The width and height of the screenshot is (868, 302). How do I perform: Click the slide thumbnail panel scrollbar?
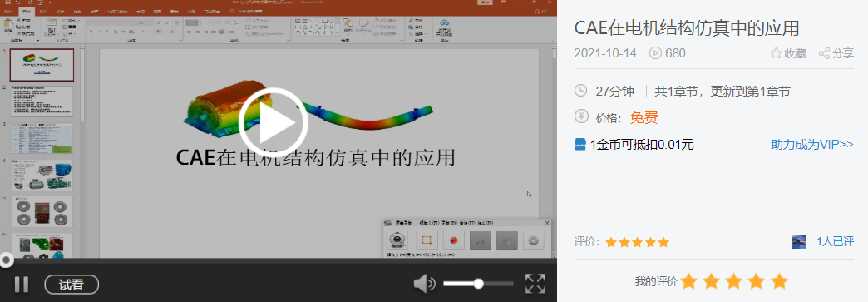82,83
